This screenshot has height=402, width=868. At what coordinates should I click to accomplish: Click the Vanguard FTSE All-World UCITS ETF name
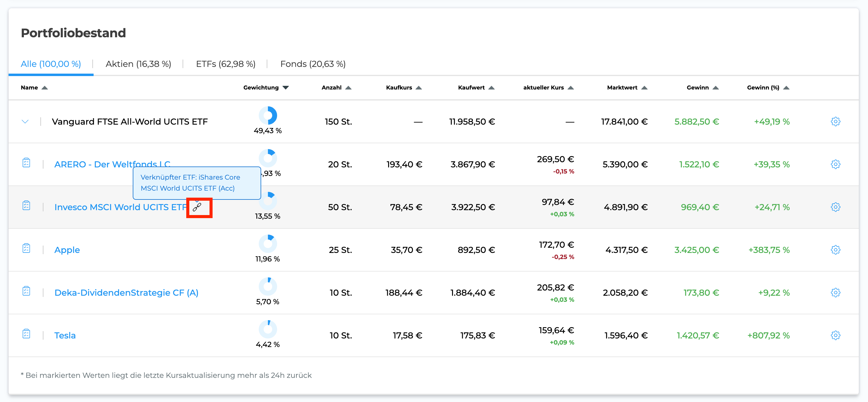pyautogui.click(x=130, y=122)
